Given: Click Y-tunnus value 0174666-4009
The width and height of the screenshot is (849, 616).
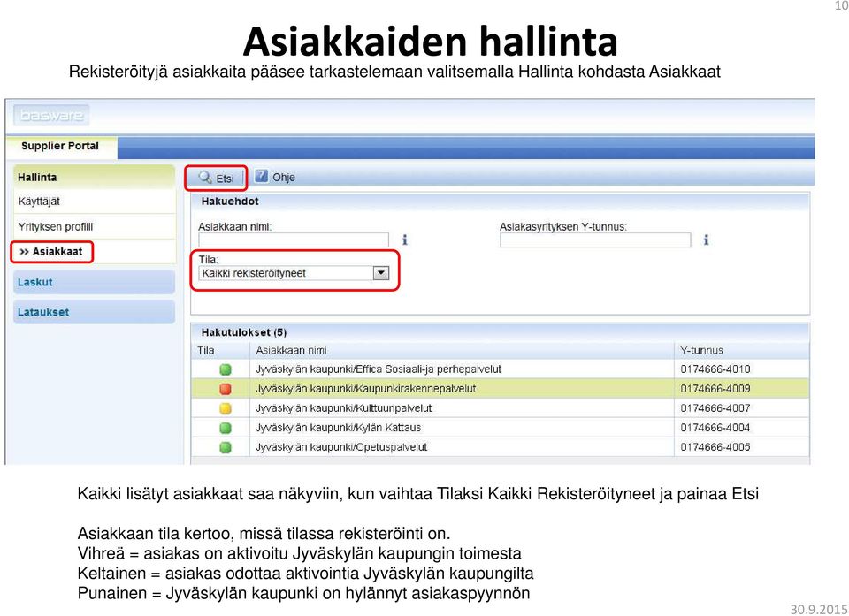Looking at the screenshot, I should [715, 389].
